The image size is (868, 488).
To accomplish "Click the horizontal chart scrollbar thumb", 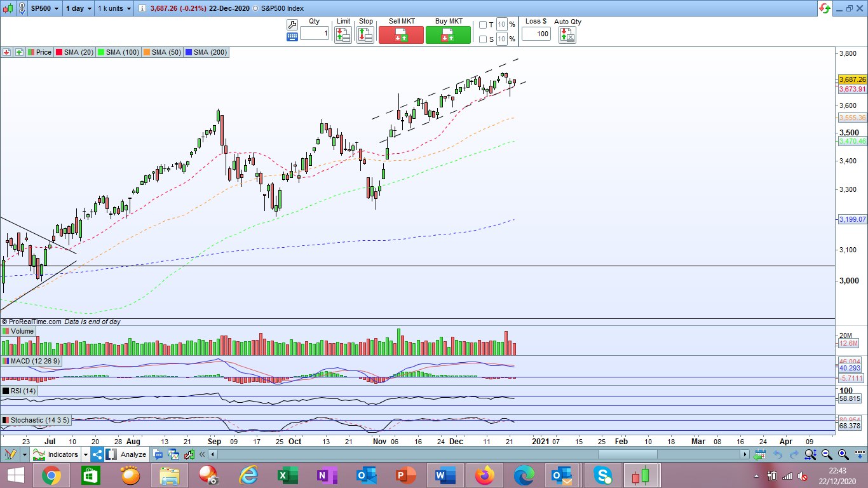I will pos(627,454).
